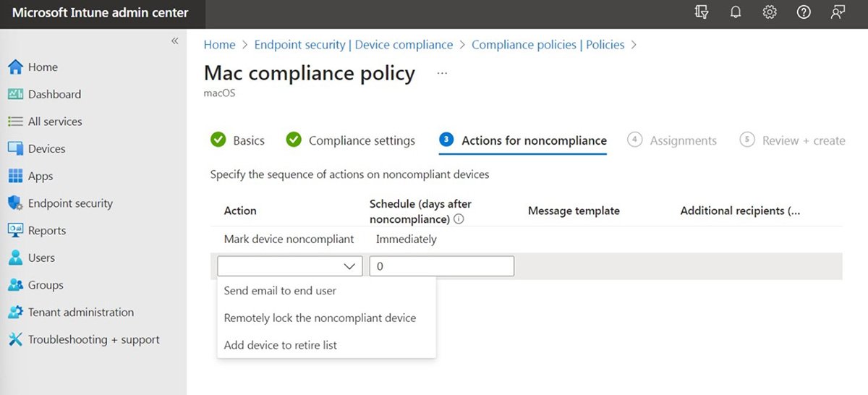Screen dimensions: 868x395
Task: Go back to the Basics step
Action: click(248, 140)
